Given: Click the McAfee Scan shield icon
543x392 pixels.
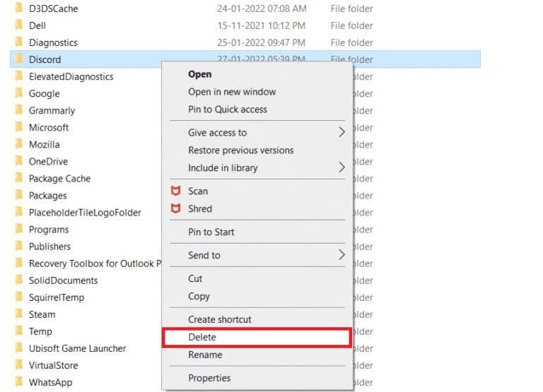Looking at the screenshot, I should point(176,191).
